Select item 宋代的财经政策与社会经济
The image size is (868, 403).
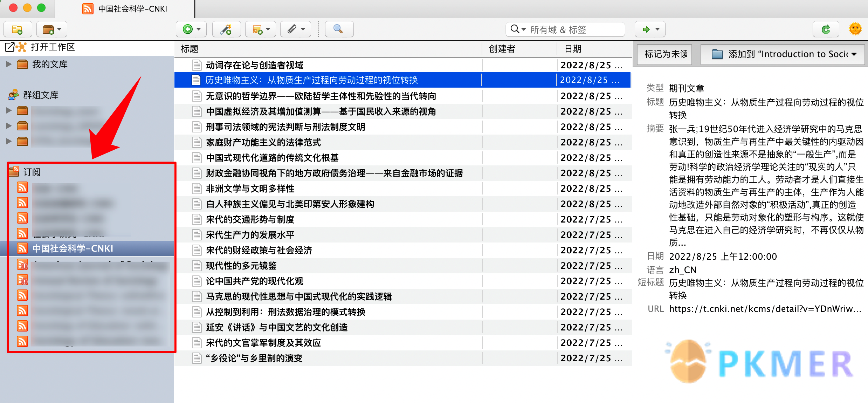403,250
